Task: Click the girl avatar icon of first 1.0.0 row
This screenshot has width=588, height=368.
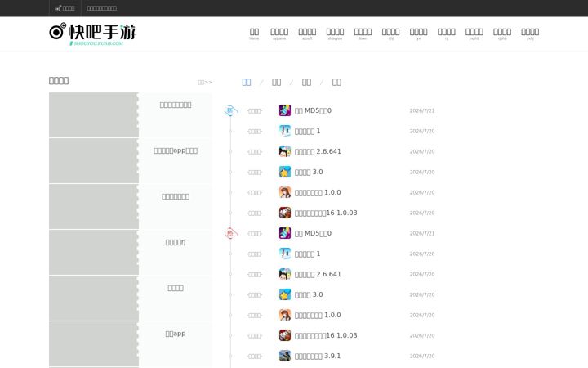Action: [285, 192]
